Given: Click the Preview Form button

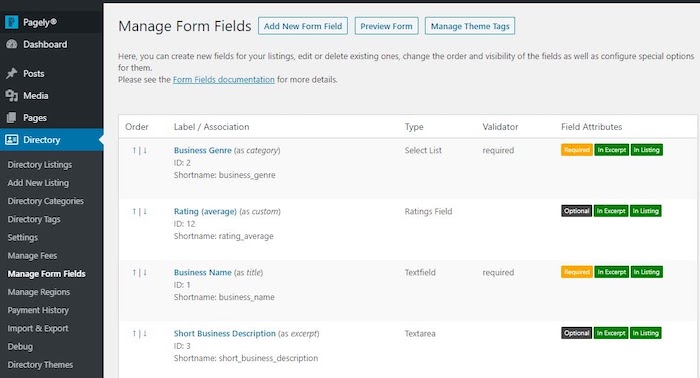Looking at the screenshot, I should [387, 26].
